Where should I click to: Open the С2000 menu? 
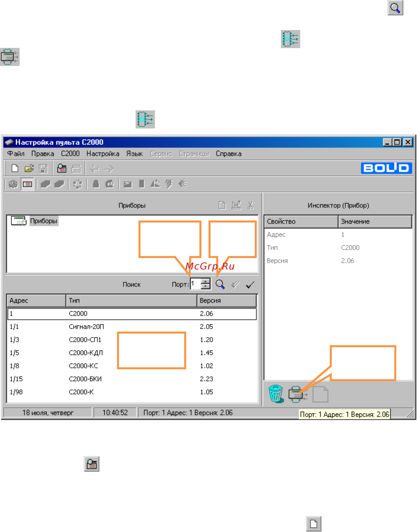[70, 154]
